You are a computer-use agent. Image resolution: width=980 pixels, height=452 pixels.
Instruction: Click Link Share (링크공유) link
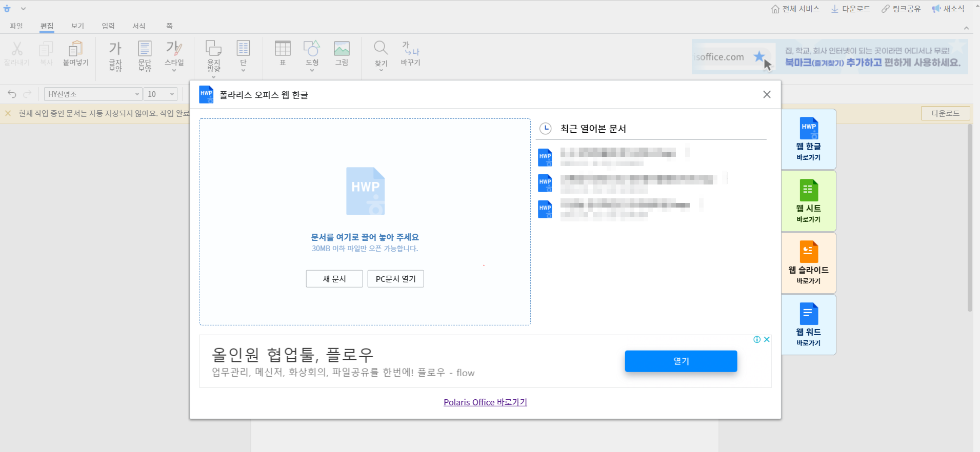pos(901,9)
